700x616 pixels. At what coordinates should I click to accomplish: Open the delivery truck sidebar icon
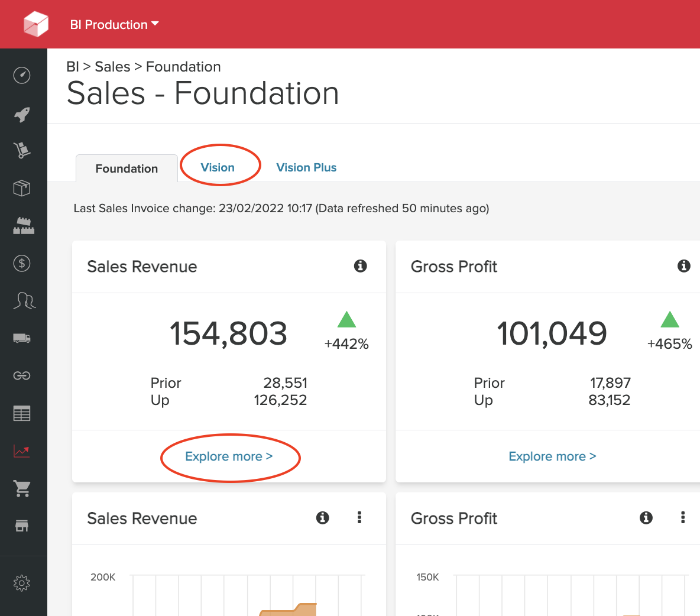tap(22, 338)
